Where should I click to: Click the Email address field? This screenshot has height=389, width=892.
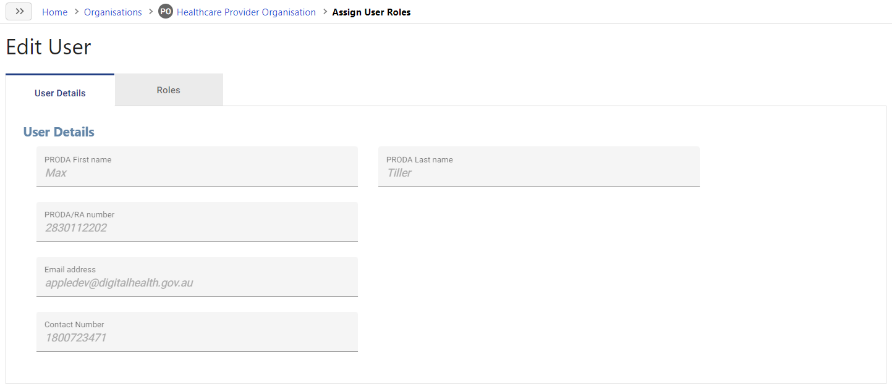197,276
